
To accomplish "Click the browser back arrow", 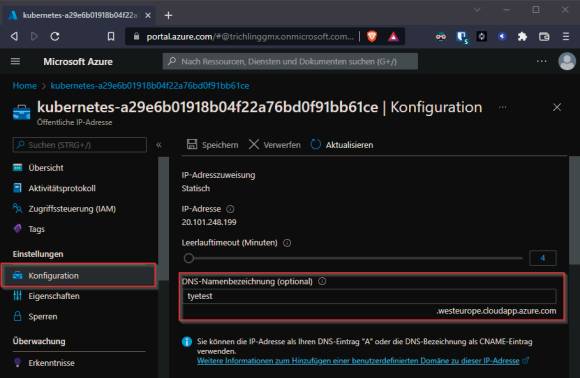I will 14,36.
